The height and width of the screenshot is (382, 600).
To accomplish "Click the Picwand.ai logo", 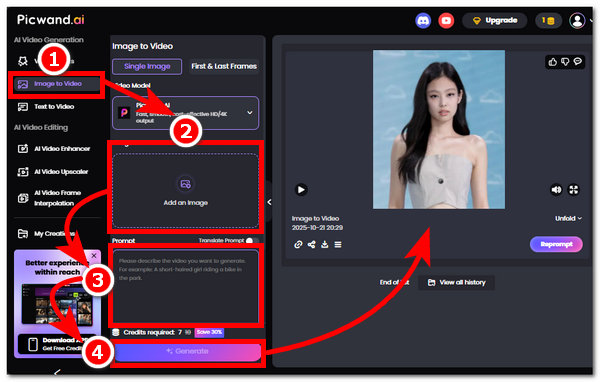I will tap(51, 20).
